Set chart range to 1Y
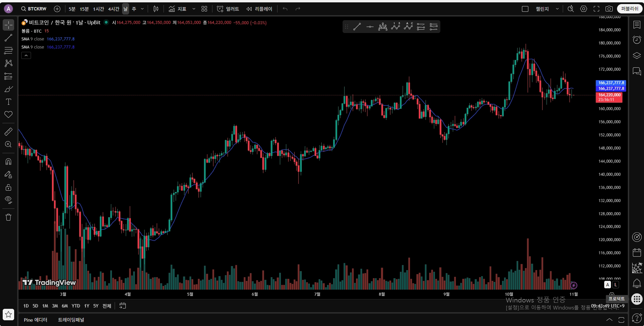644x326 pixels. 87,306
